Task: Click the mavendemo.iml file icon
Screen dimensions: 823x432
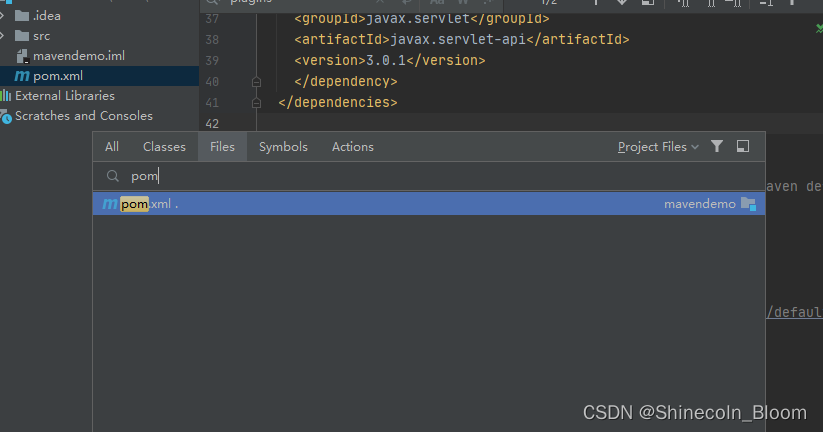Action: [x=22, y=56]
